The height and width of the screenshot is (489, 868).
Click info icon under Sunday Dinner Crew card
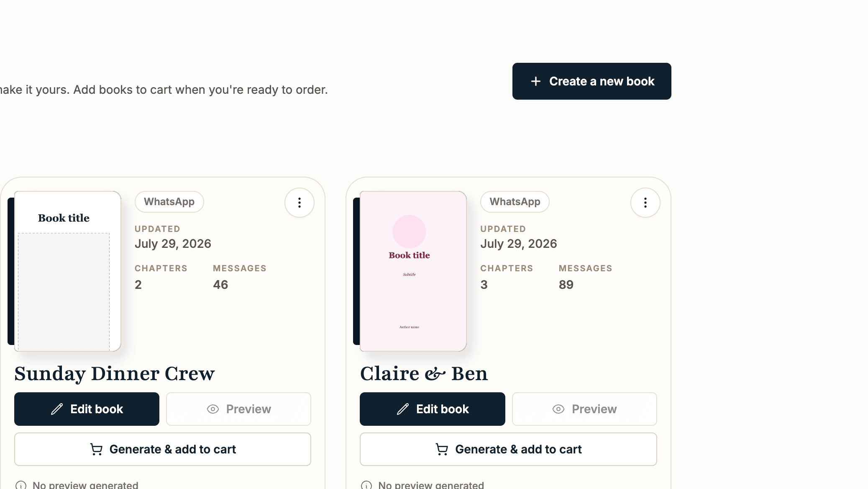click(21, 485)
